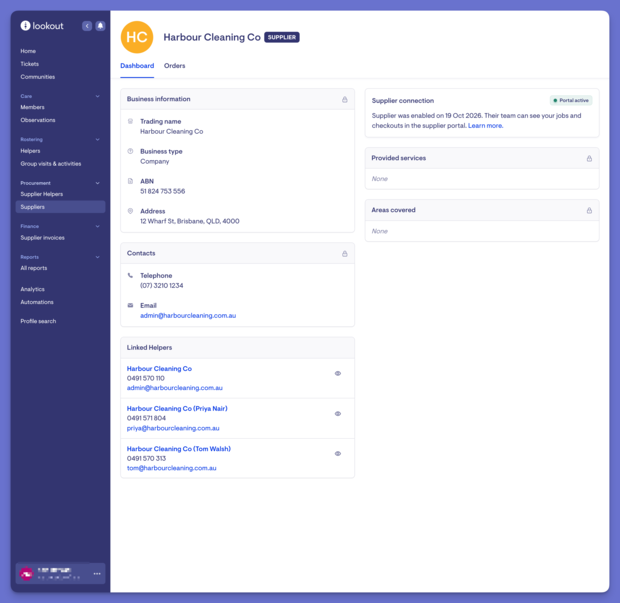Open Supplier Helpers in sidebar
This screenshot has width=620, height=603.
tap(42, 194)
